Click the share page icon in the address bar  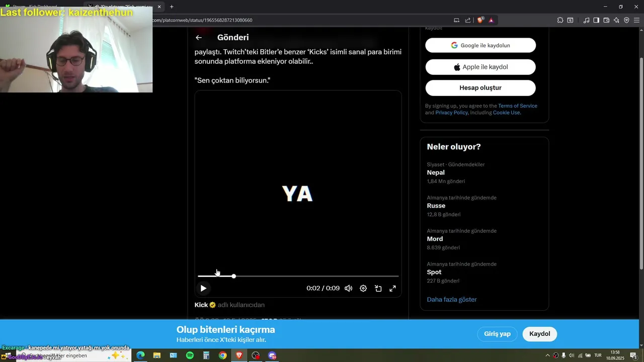coord(468,20)
